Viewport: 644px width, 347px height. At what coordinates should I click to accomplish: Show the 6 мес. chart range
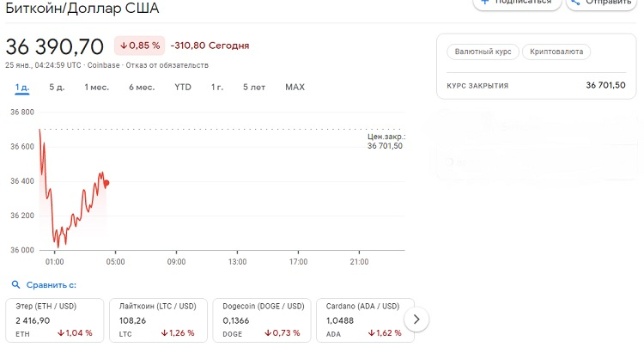pos(142,87)
